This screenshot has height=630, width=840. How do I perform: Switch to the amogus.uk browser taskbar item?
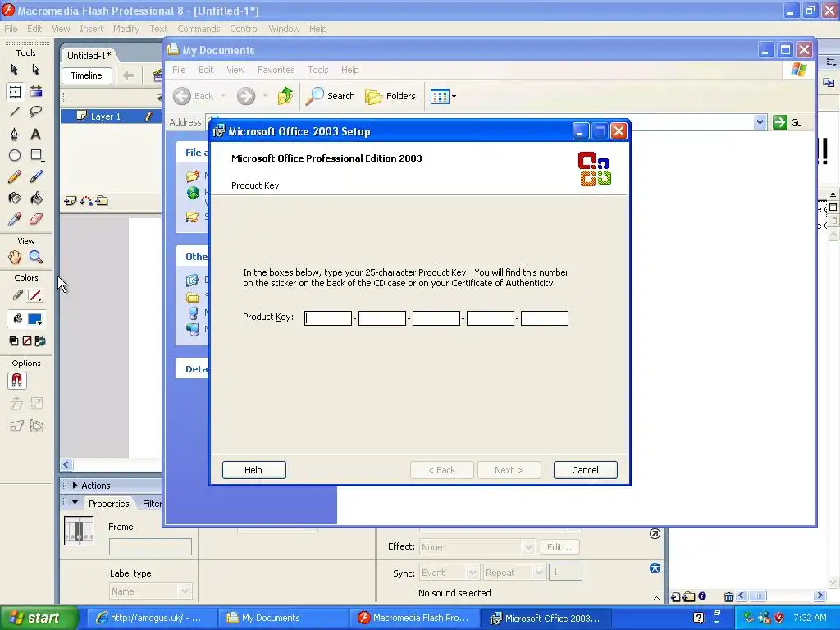(150, 618)
